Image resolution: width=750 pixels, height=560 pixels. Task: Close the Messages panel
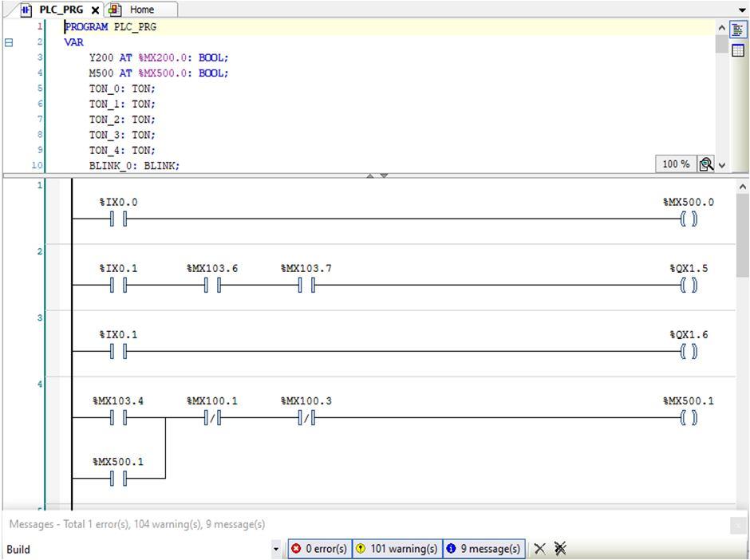click(737, 526)
